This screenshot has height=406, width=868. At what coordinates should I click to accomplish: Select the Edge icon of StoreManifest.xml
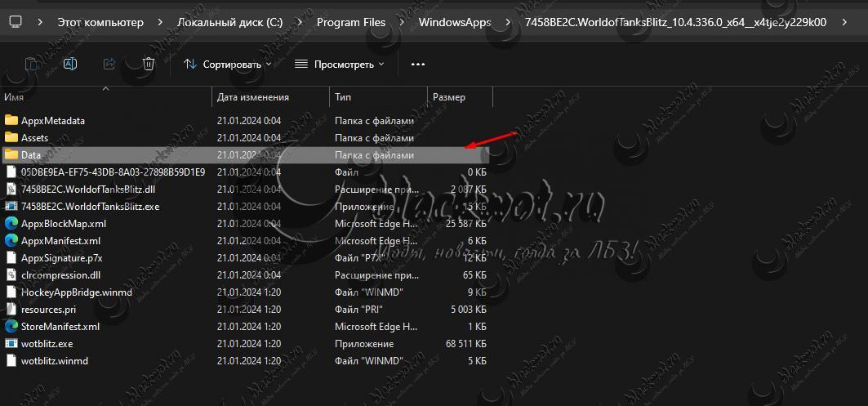pos(11,326)
